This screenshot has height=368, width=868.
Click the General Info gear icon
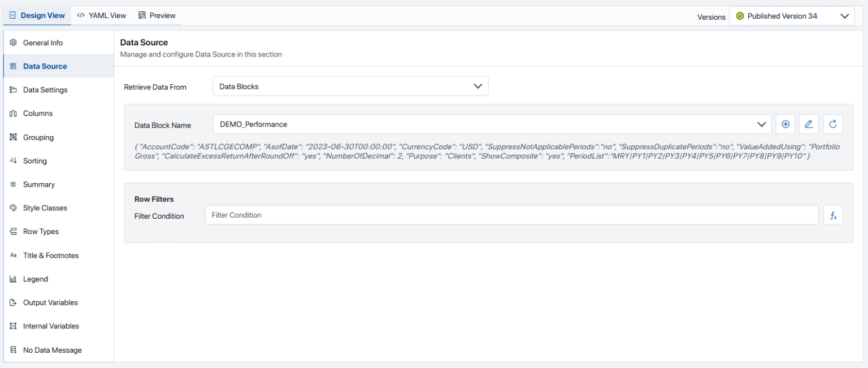pyautogui.click(x=14, y=43)
